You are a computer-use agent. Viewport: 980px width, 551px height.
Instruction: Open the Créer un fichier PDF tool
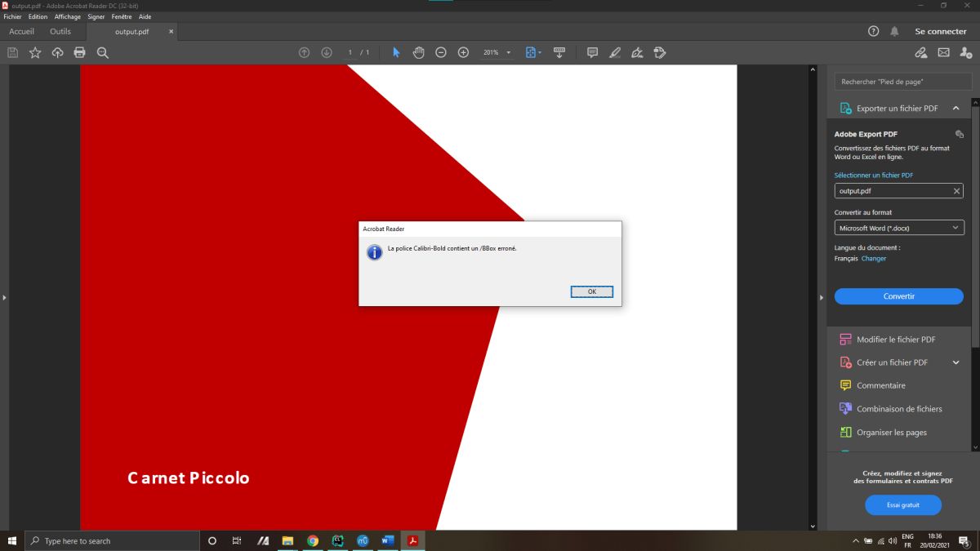pyautogui.click(x=892, y=362)
